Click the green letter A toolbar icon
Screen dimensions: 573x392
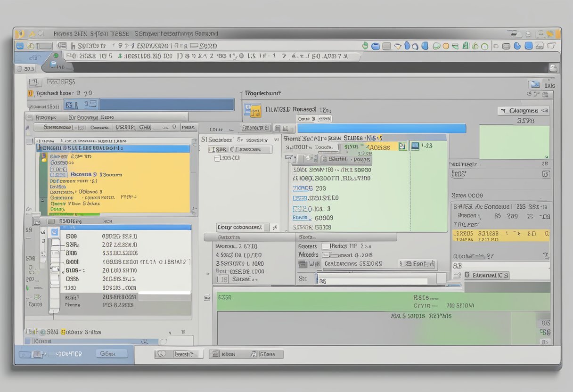[466, 46]
